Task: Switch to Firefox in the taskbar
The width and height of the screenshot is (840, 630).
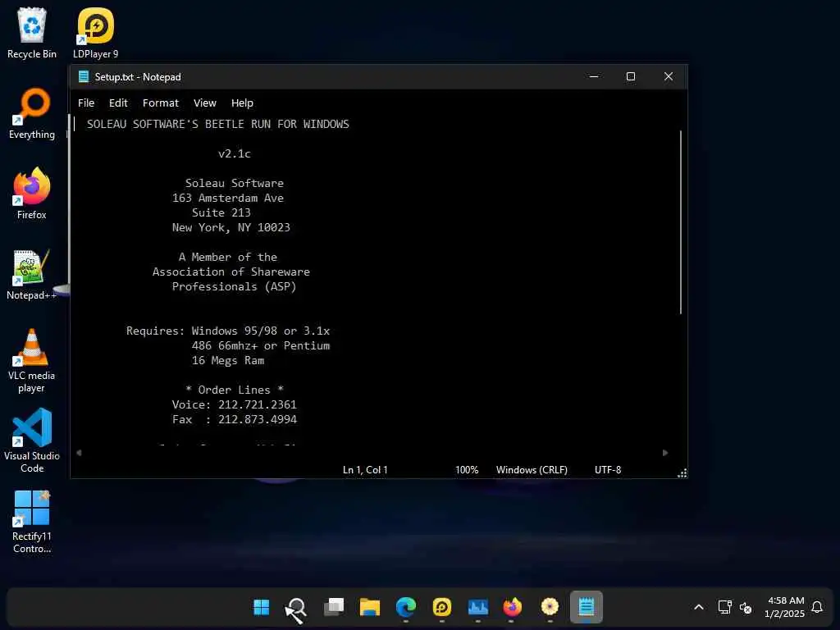Action: coord(513,607)
